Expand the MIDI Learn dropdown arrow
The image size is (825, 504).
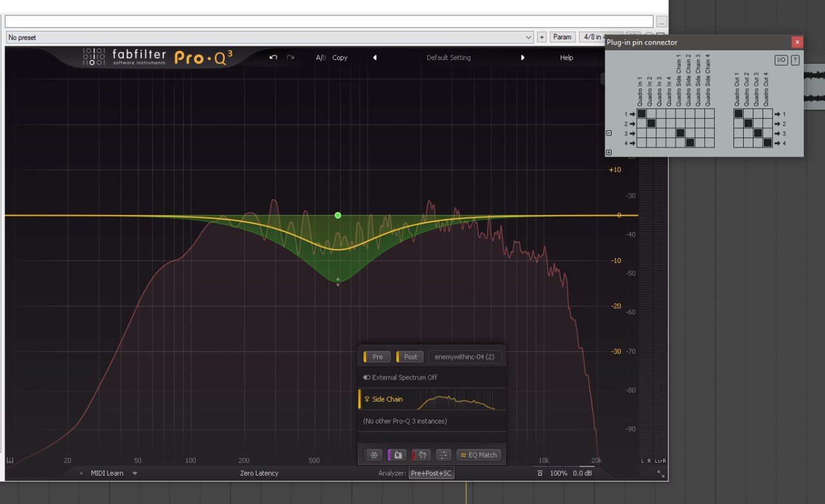(135, 473)
